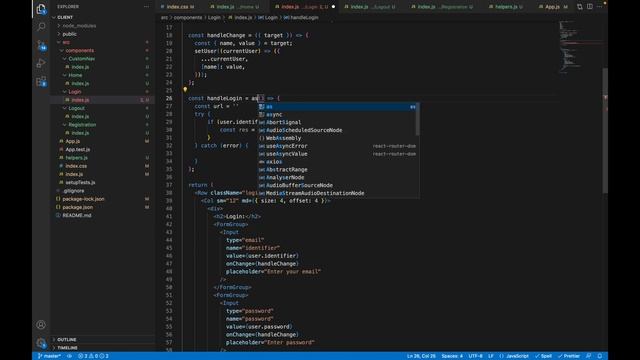The width and height of the screenshot is (640, 360).
Task: Select the 'axios' suggestion
Action: tap(338, 162)
